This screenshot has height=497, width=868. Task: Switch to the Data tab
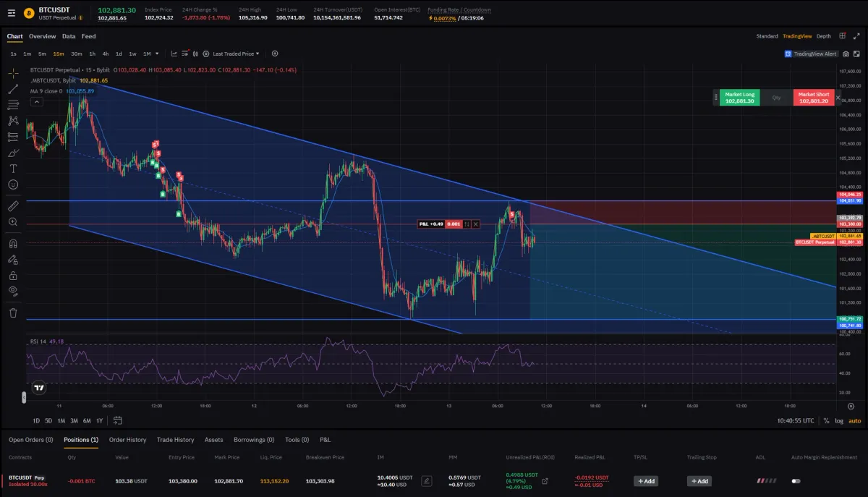[x=69, y=36]
